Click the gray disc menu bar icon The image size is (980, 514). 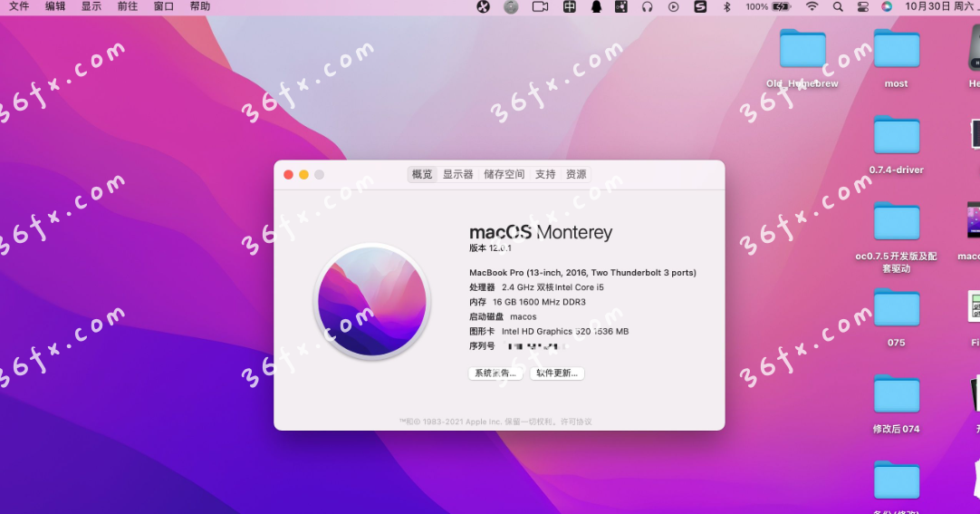point(511,7)
